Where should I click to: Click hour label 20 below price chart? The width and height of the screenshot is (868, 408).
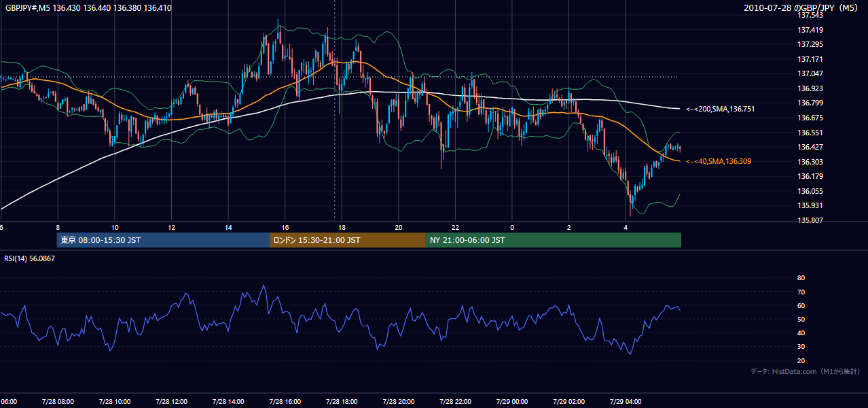399,227
